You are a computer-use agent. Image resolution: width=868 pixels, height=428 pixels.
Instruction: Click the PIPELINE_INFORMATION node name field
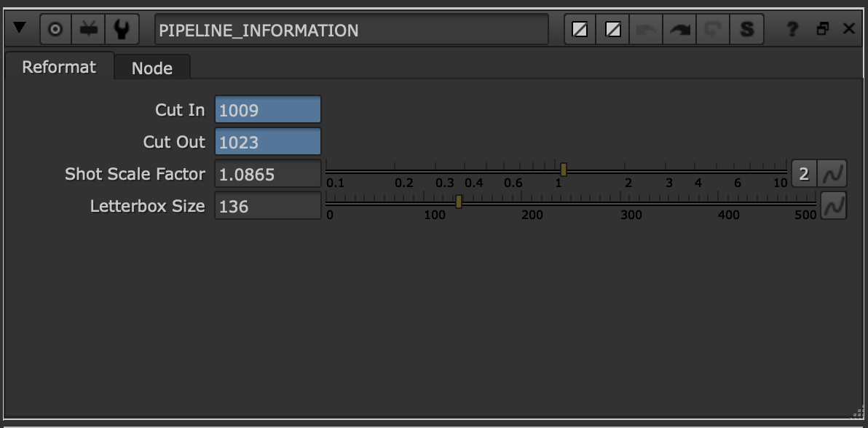pos(351,30)
